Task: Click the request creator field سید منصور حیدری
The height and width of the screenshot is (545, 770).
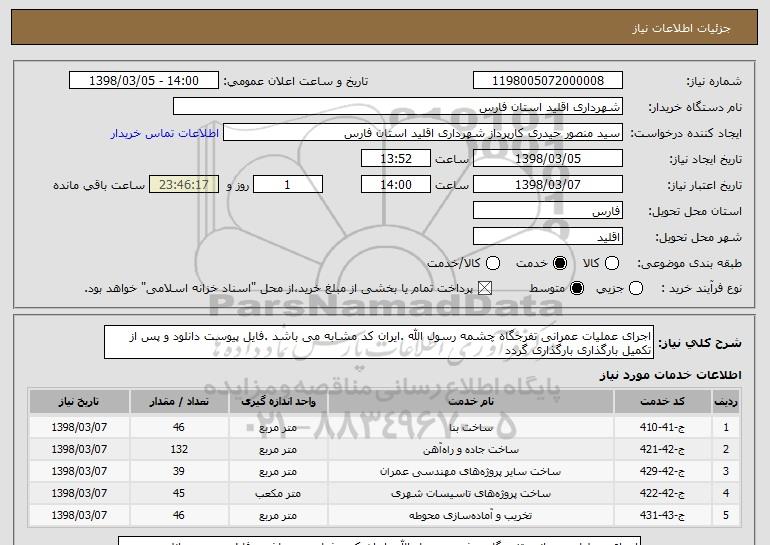Action: tap(423, 133)
